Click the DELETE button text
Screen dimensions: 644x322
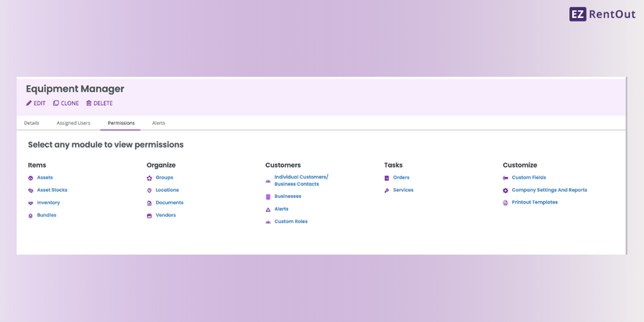pos(103,104)
